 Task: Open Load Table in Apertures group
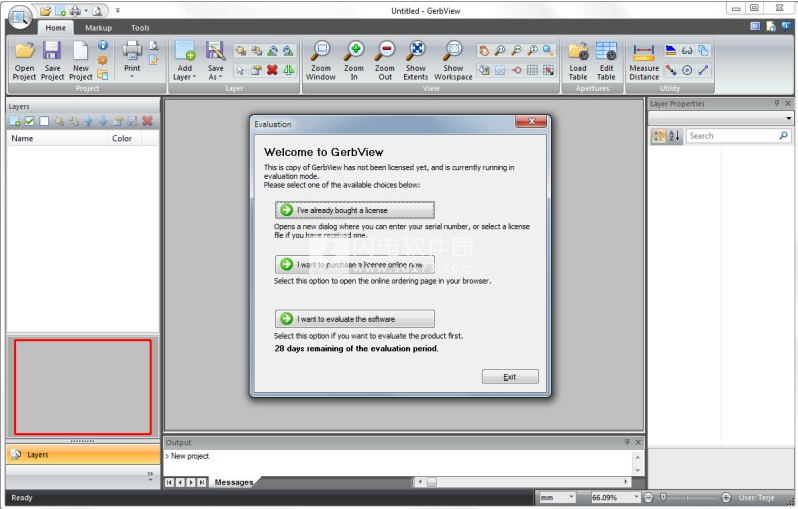tap(578, 61)
